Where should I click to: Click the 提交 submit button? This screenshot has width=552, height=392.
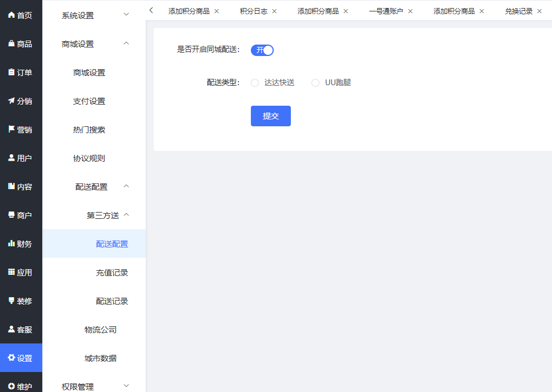point(271,116)
